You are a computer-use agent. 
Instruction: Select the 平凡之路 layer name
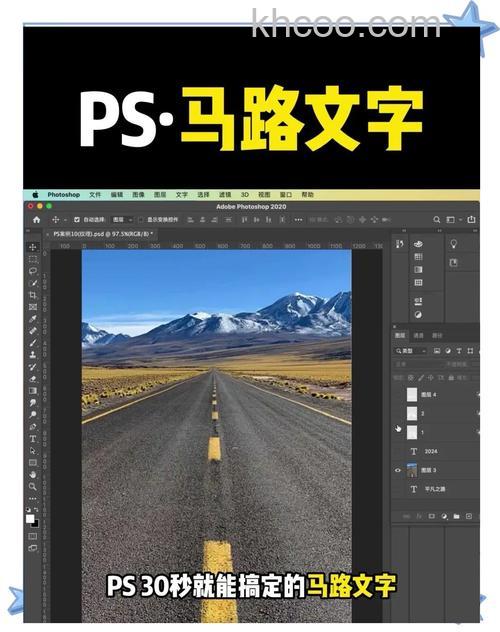tap(434, 489)
